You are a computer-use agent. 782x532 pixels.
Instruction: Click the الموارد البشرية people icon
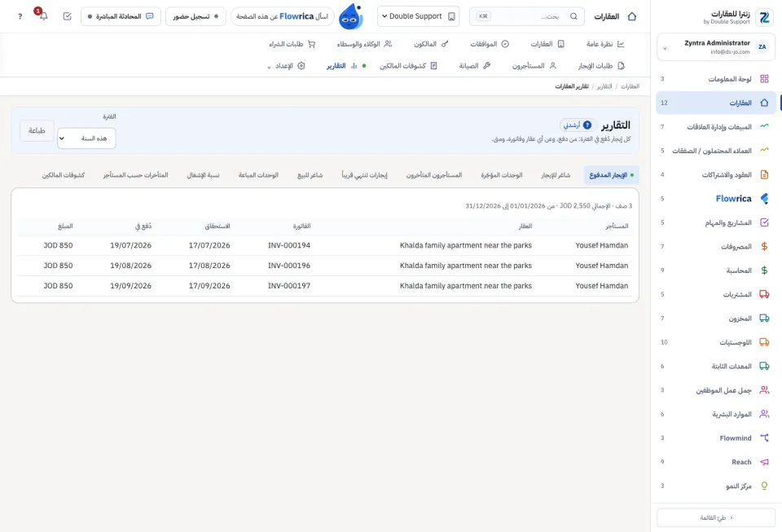point(764,414)
